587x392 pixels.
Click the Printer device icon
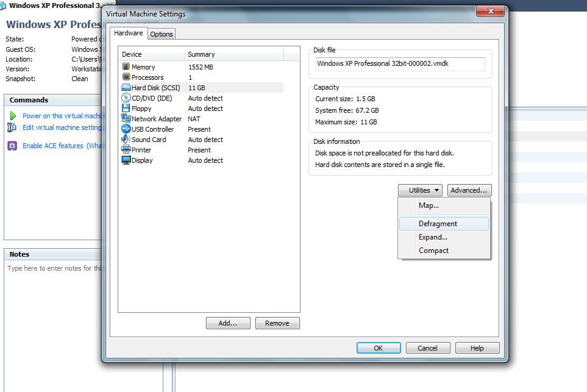[126, 149]
